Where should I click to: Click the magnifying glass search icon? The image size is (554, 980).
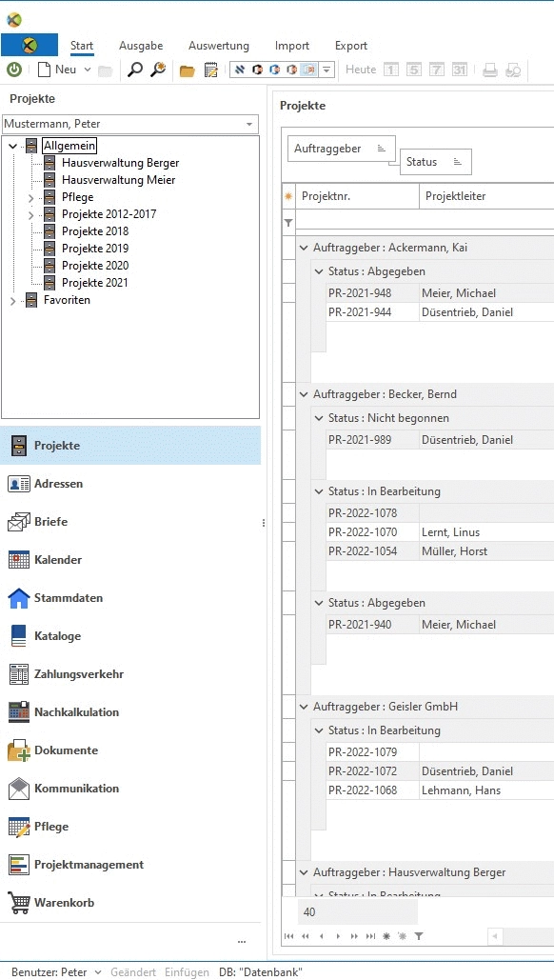pos(134,70)
